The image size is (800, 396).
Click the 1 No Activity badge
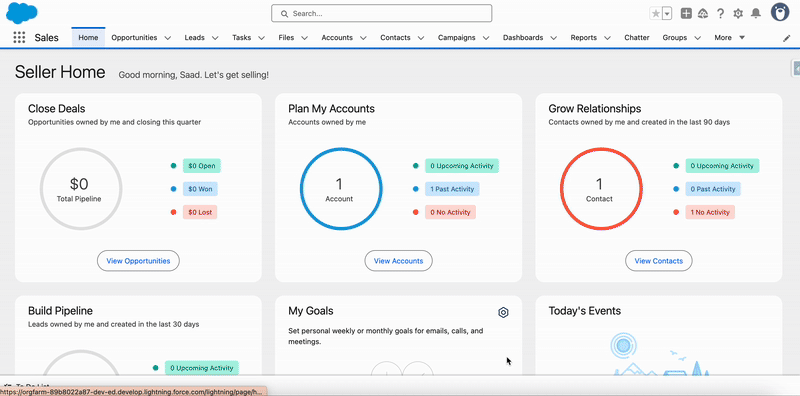tap(710, 212)
